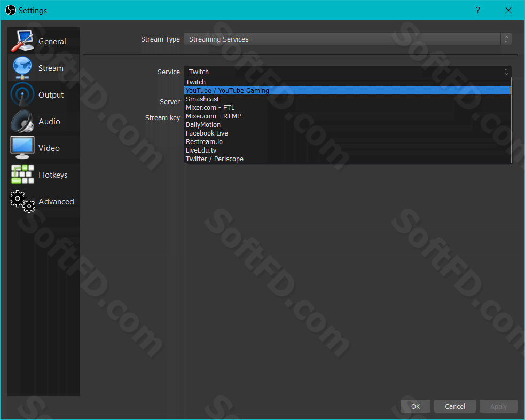Click the help question mark button

click(478, 10)
